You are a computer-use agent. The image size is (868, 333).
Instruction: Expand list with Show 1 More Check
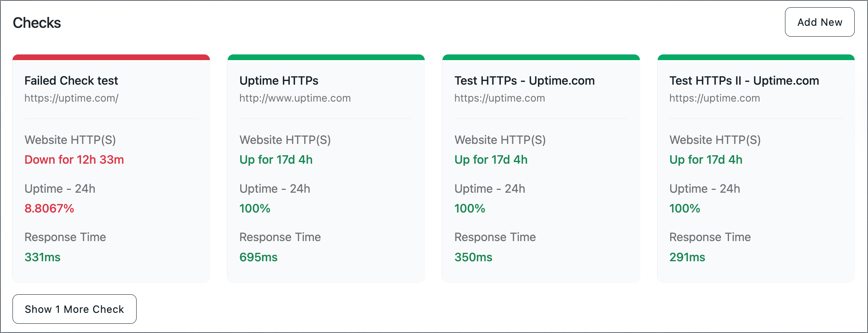(75, 309)
